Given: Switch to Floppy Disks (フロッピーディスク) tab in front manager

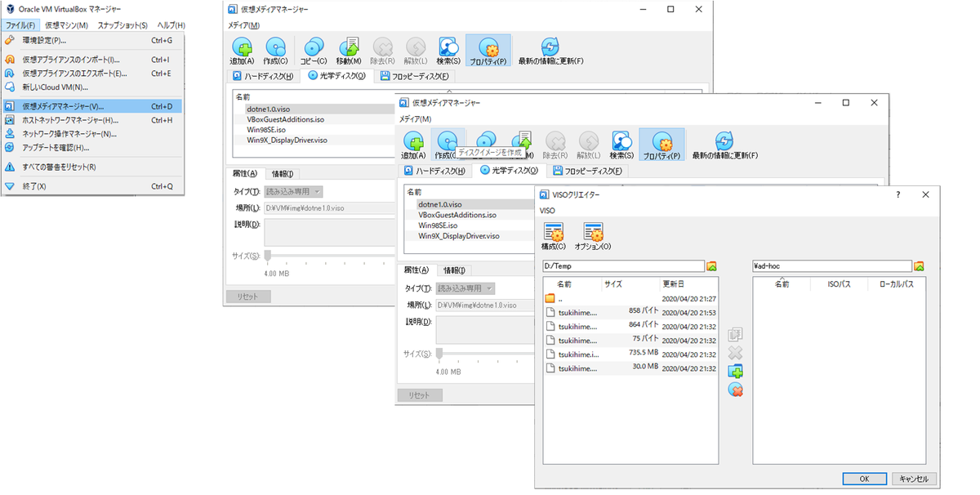Looking at the screenshot, I should tap(586, 171).
